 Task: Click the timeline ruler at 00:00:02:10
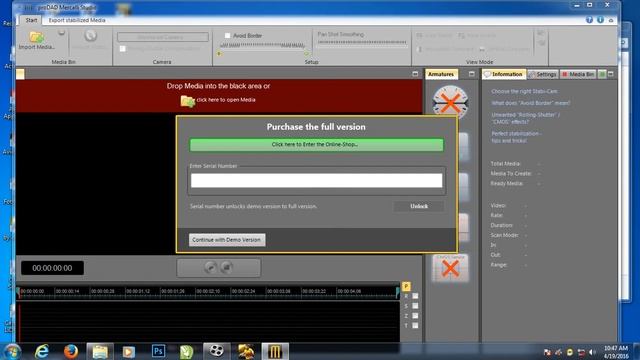click(x=208, y=291)
